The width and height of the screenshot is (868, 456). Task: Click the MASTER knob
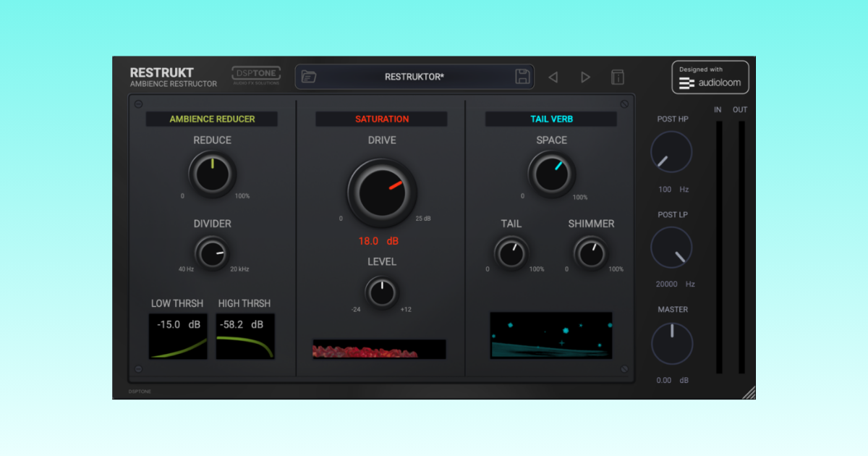point(672,344)
